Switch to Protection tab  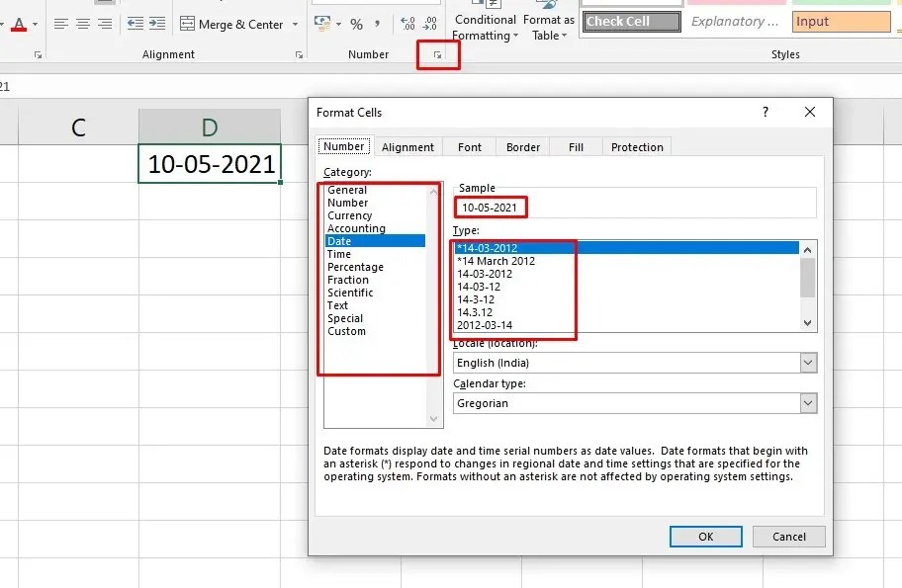(637, 147)
